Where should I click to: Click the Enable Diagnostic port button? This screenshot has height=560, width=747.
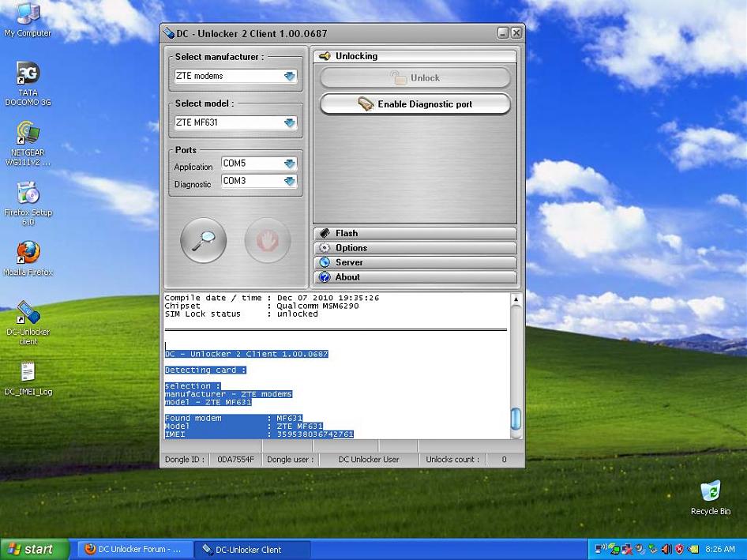[415, 104]
